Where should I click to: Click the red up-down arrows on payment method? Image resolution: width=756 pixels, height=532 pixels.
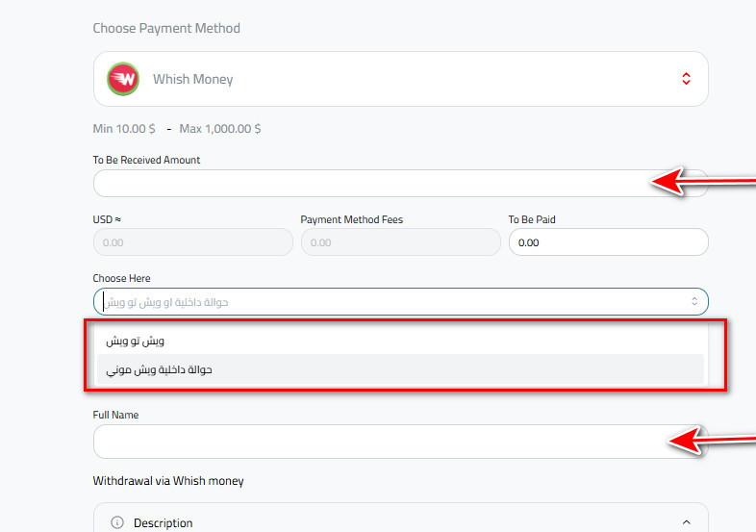pos(686,79)
